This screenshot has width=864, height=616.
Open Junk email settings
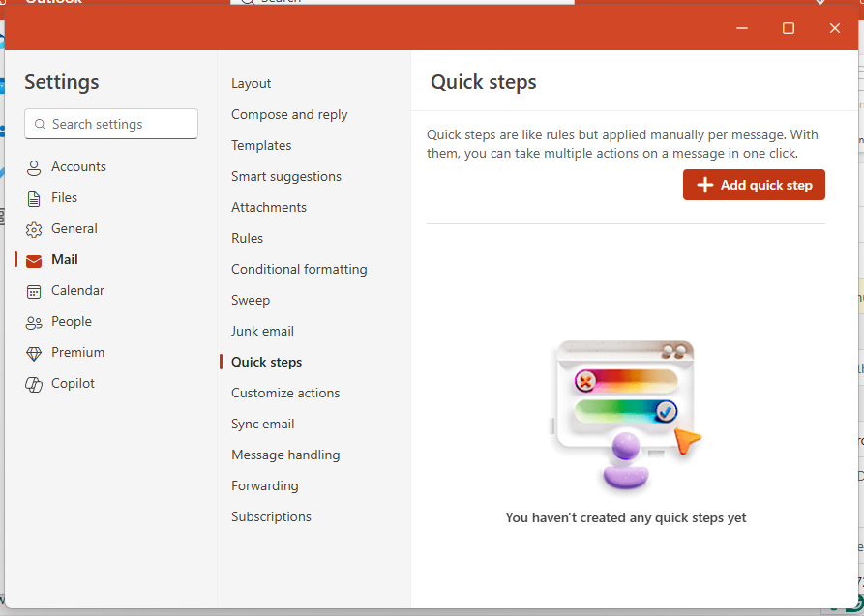pos(262,331)
